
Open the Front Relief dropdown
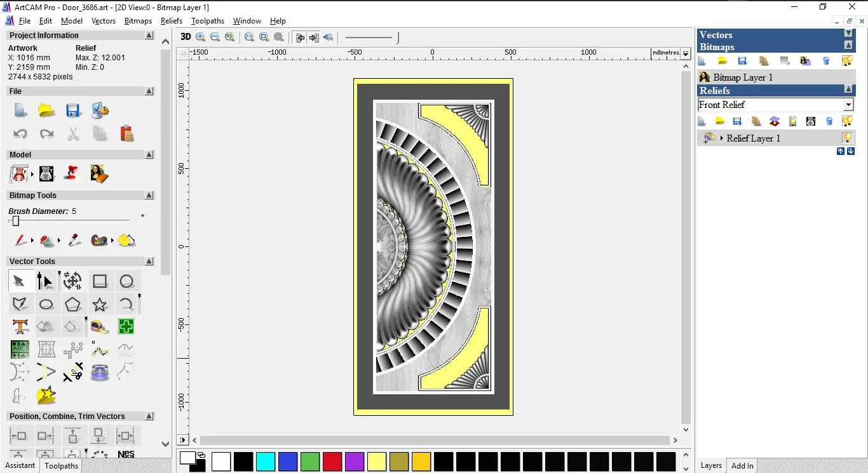(848, 105)
